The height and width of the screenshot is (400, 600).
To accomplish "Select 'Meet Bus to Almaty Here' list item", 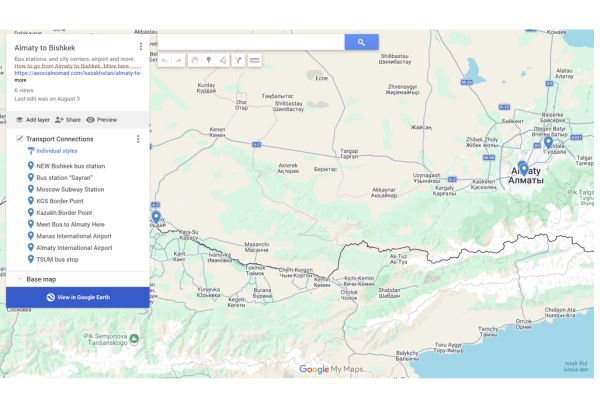I will [70, 224].
